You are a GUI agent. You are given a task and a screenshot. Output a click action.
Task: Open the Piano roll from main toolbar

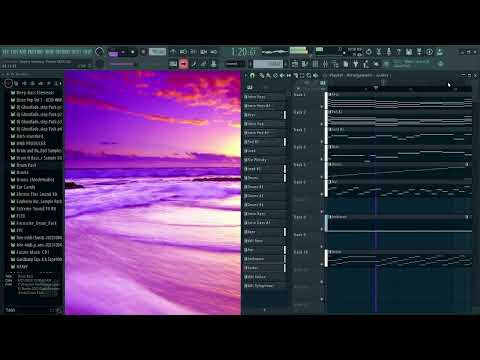point(305,64)
